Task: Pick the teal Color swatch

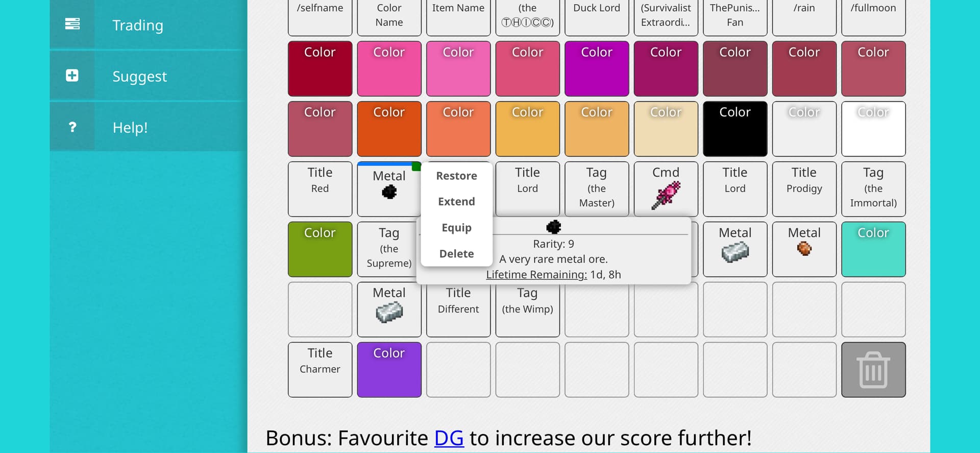Action: pos(873,249)
